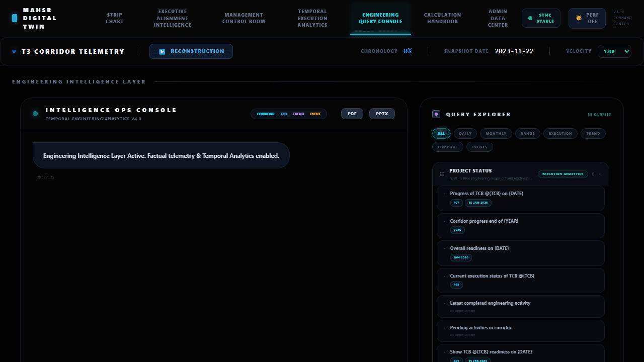This screenshot has width=644, height=362.
Task: Click the '2025' year parameter chip
Action: click(x=457, y=230)
